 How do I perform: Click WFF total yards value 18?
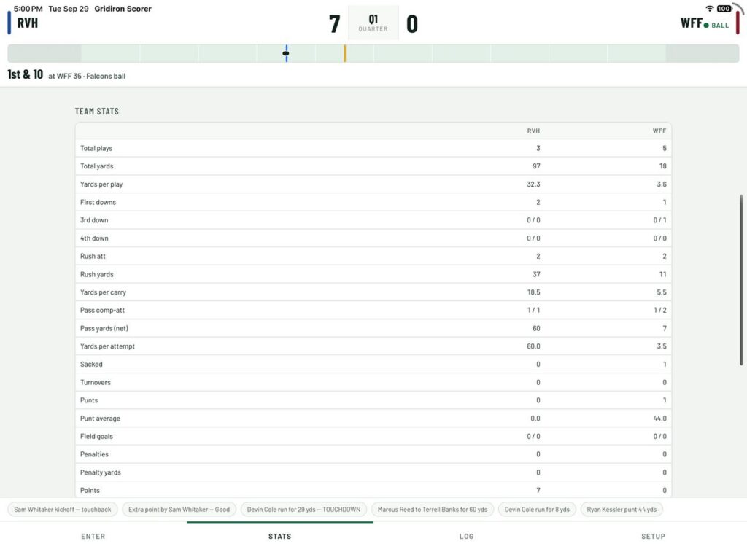(x=662, y=166)
